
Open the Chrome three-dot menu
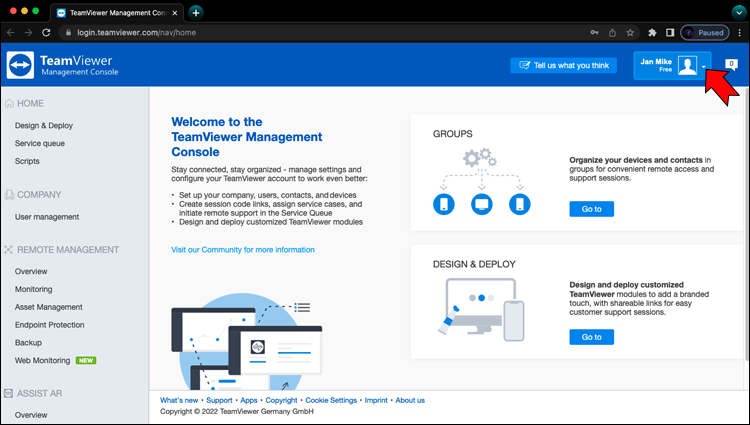(740, 33)
